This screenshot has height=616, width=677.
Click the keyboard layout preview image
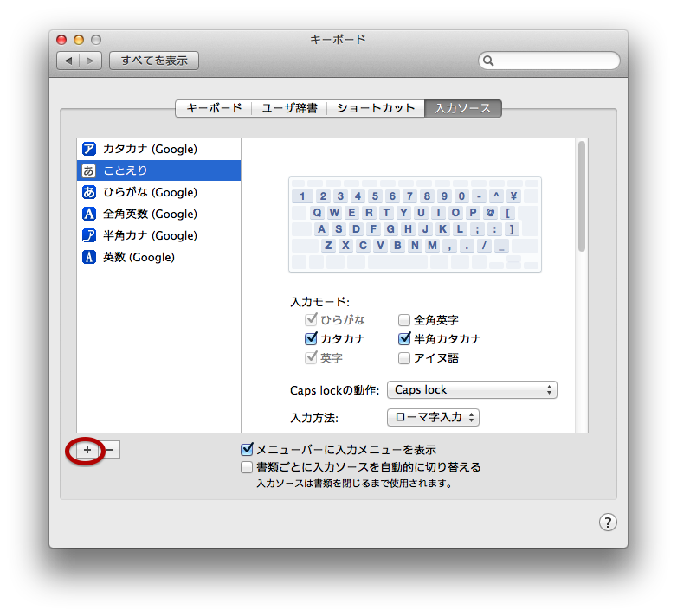tap(415, 224)
